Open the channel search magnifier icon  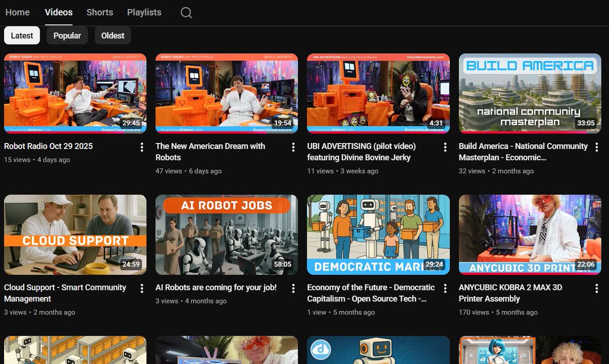(186, 13)
